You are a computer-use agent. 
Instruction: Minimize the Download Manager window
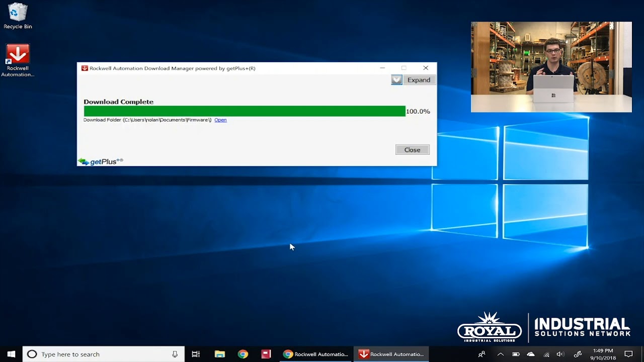382,68
